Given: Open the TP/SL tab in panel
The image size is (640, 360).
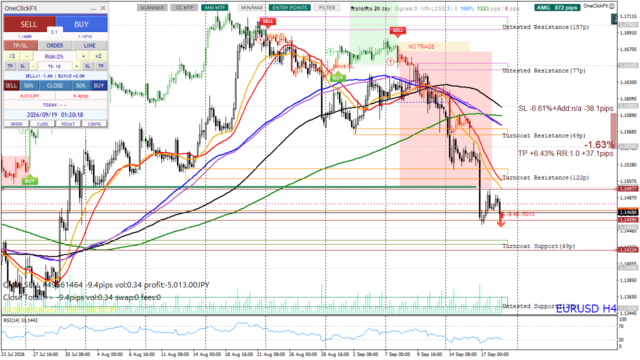Looking at the screenshot, I should pyautogui.click(x=20, y=45).
